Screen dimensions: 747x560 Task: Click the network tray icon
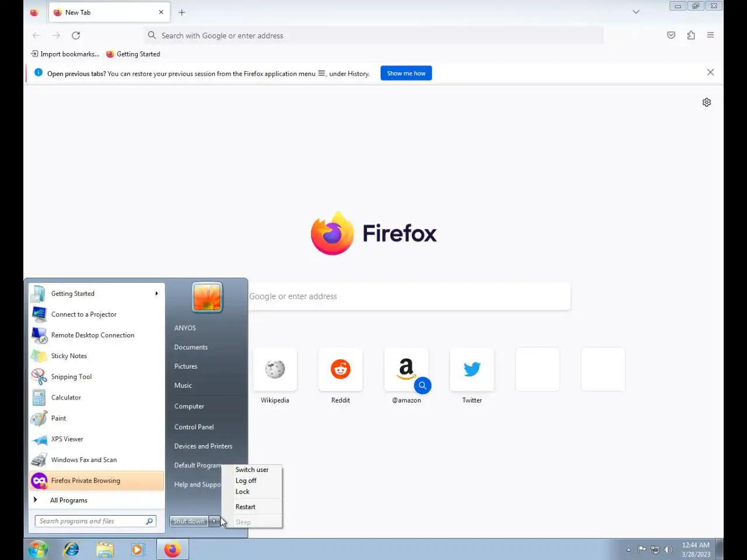(655, 549)
